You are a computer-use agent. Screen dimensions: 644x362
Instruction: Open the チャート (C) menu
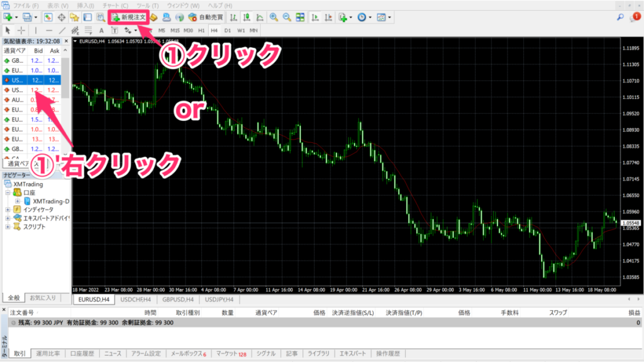[x=115, y=6]
